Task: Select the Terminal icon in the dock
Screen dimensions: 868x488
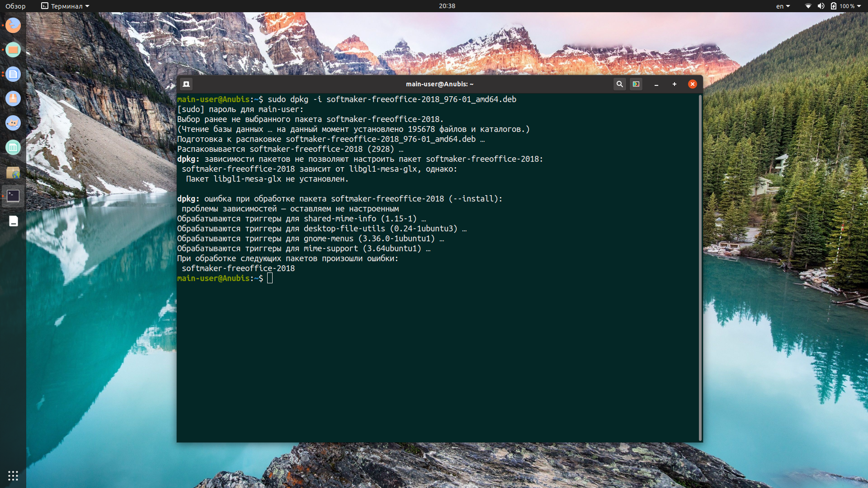Action: click(x=13, y=196)
